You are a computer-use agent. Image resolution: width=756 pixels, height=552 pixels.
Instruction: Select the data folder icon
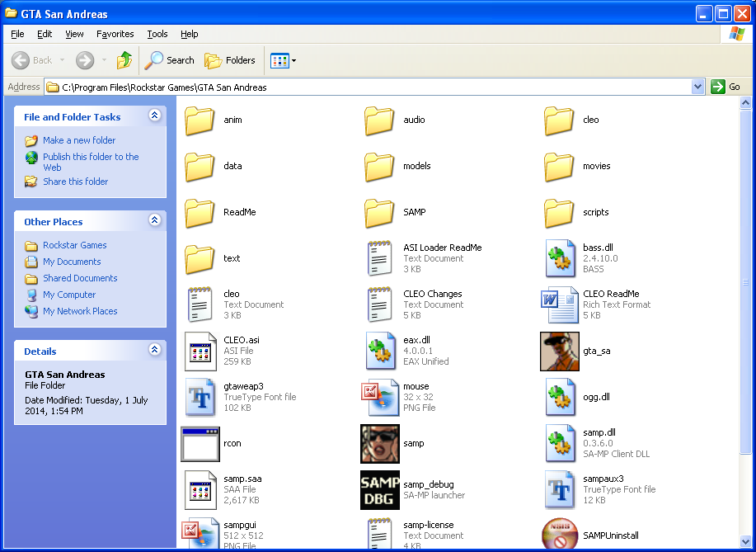[200, 167]
